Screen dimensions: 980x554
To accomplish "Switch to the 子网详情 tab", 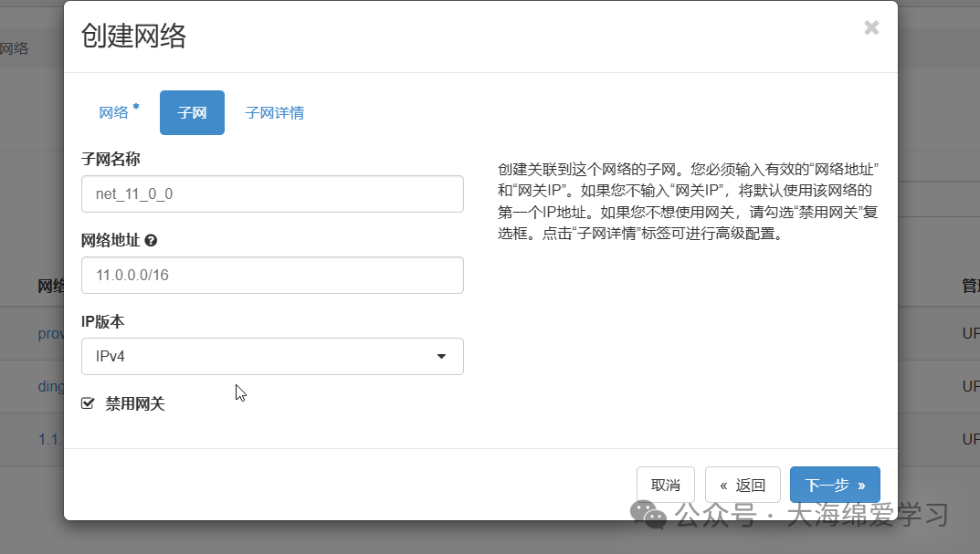I will pyautogui.click(x=275, y=111).
